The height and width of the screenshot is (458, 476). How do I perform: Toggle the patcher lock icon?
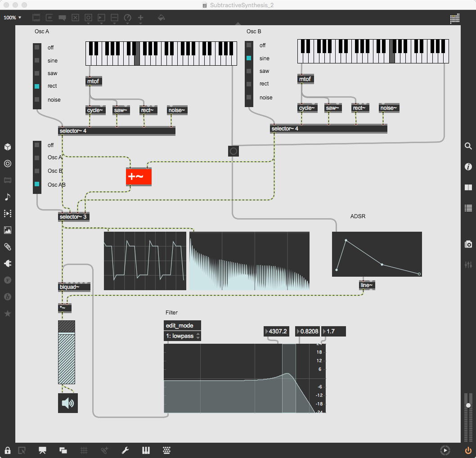point(8,450)
